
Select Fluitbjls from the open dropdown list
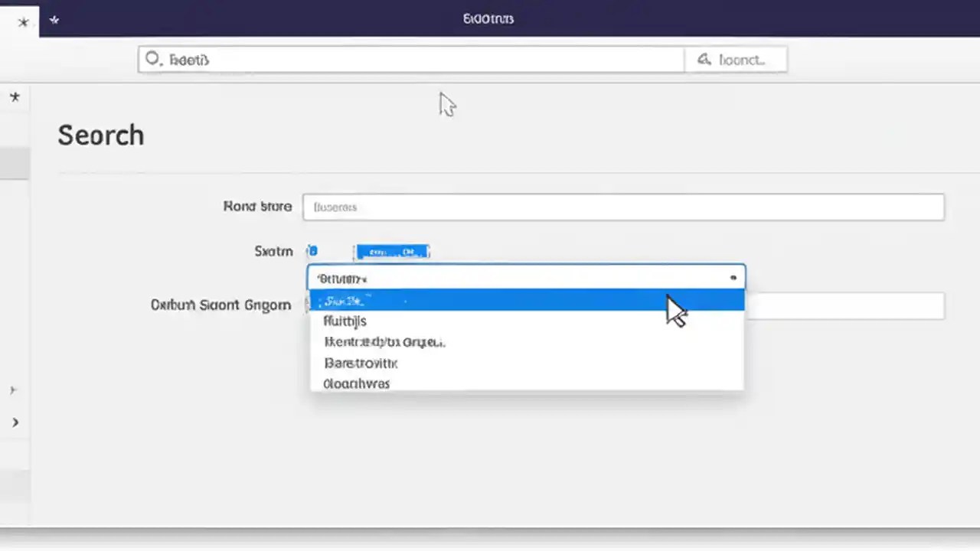[x=345, y=321]
